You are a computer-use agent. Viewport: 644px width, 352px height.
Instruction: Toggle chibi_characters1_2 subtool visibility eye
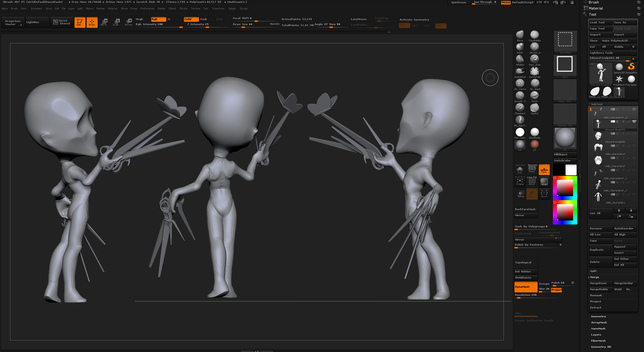634,109
